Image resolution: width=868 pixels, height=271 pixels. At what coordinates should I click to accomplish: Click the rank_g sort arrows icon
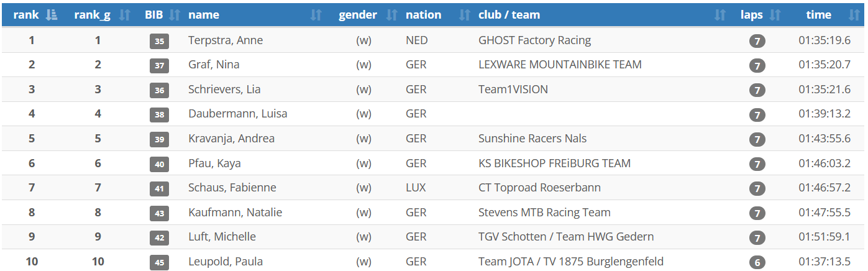(x=125, y=15)
